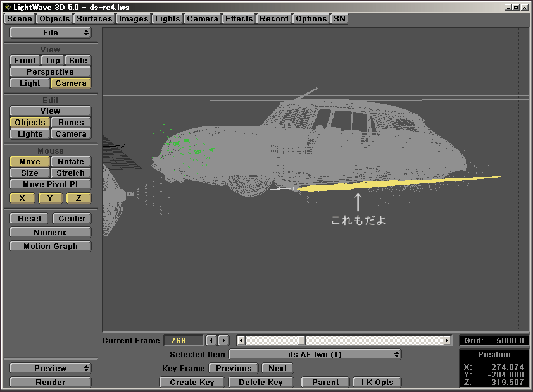Click the LightWave title bar icon
The width and height of the screenshot is (533, 392).
[x=8, y=7]
